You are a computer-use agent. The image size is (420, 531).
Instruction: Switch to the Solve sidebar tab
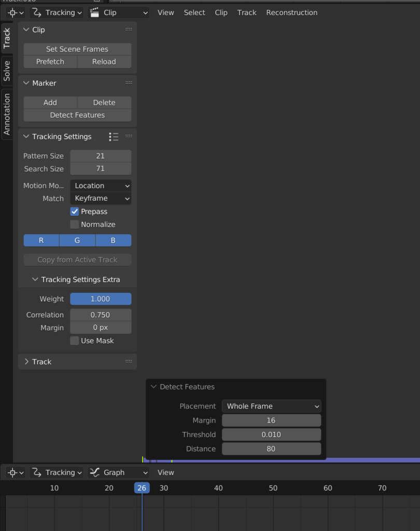(x=7, y=71)
